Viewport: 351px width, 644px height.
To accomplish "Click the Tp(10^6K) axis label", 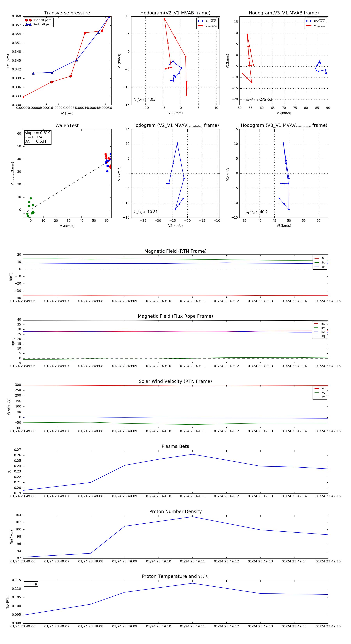I will 8,602.
